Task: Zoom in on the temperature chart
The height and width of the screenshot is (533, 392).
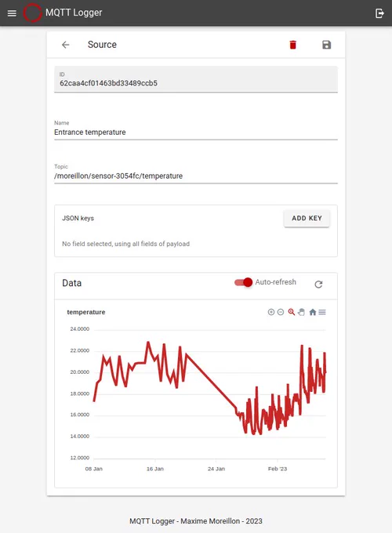Action: click(x=271, y=312)
